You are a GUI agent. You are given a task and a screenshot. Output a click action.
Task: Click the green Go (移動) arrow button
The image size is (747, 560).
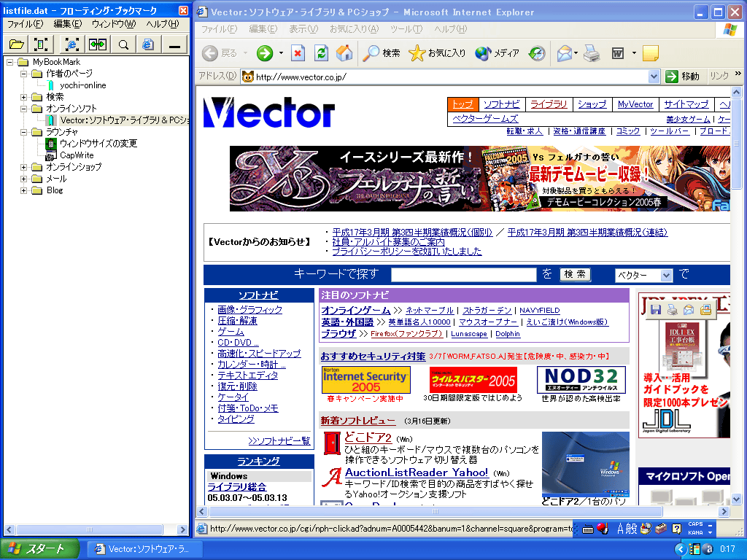683,76
